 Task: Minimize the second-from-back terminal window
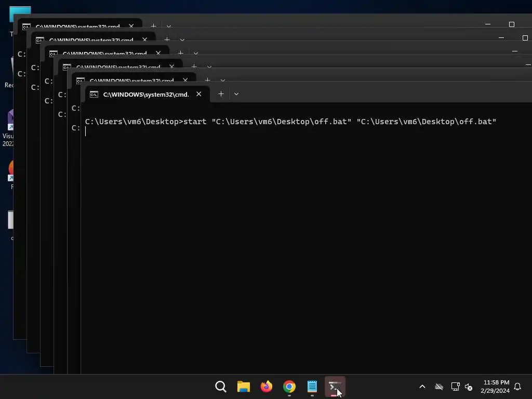point(501,37)
